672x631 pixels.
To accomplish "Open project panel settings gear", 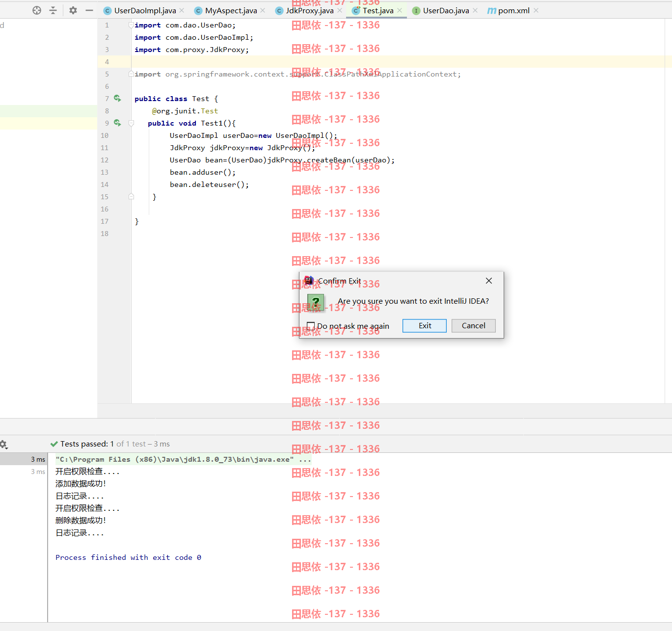I will tap(73, 10).
